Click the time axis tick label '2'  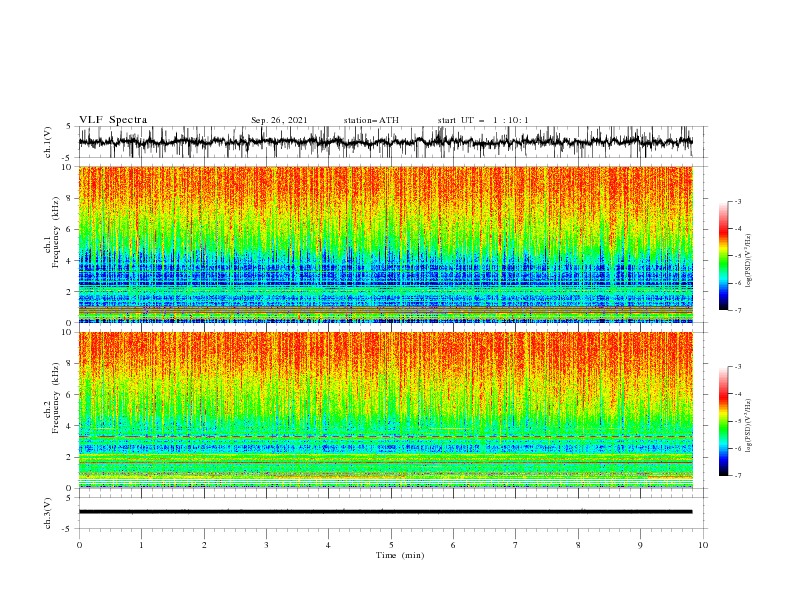204,545
